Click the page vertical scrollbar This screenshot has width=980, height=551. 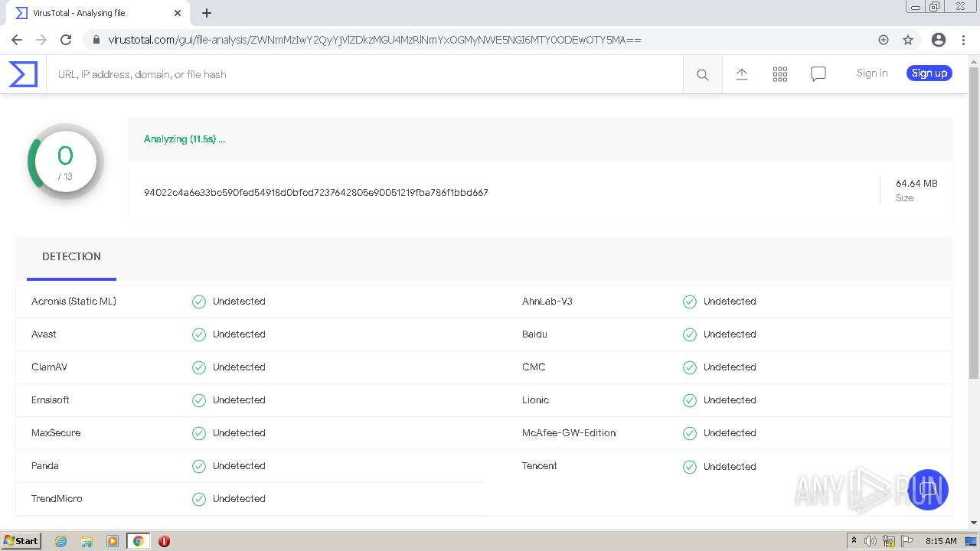(974, 222)
